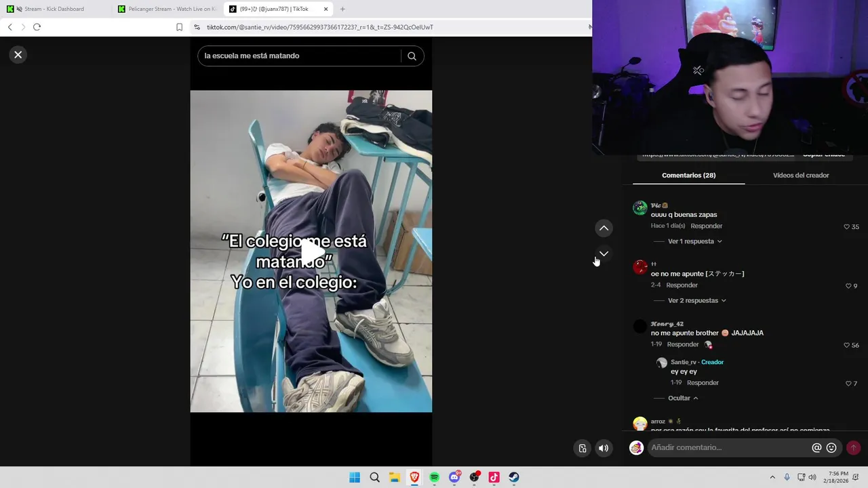
Task: Click the microphone tray icon
Action: point(787,477)
